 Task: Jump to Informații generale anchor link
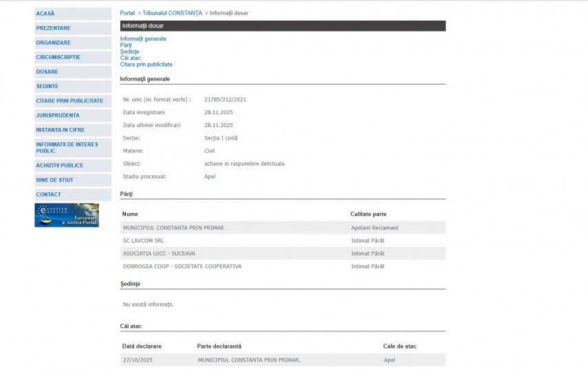point(143,39)
